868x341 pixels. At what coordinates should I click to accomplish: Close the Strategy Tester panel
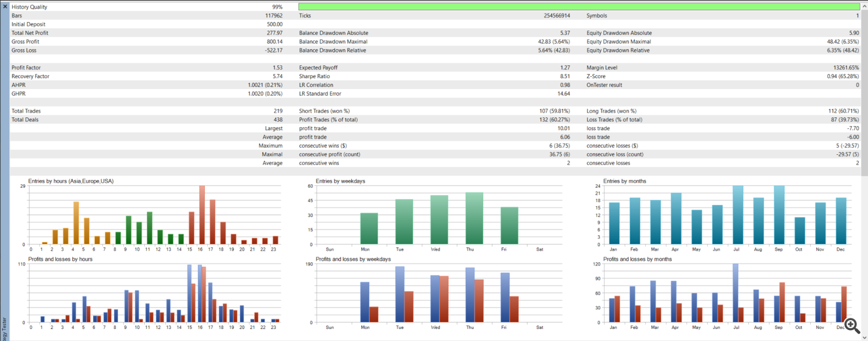[5, 6]
